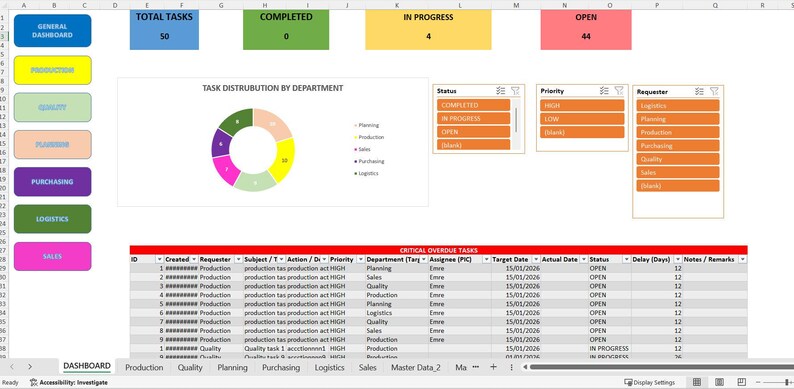794x389 pixels.
Task: Open the ID column filter dropdown
Action: click(160, 259)
